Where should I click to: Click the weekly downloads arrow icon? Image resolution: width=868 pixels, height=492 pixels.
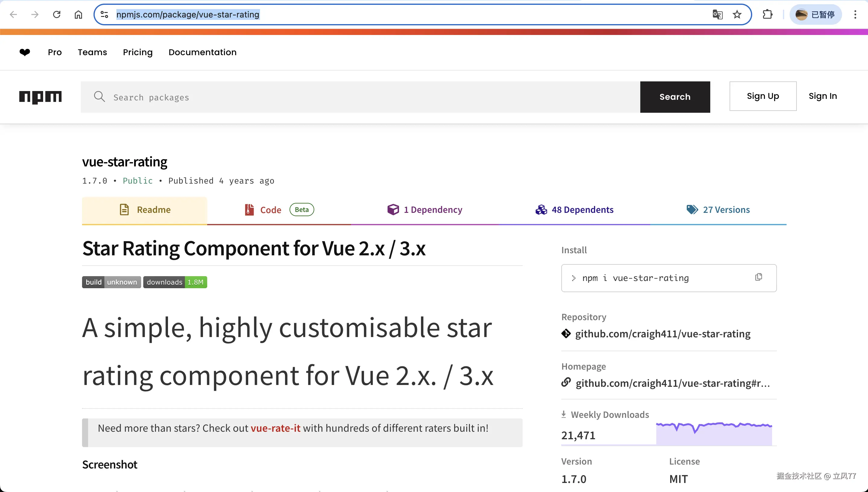[563, 414]
